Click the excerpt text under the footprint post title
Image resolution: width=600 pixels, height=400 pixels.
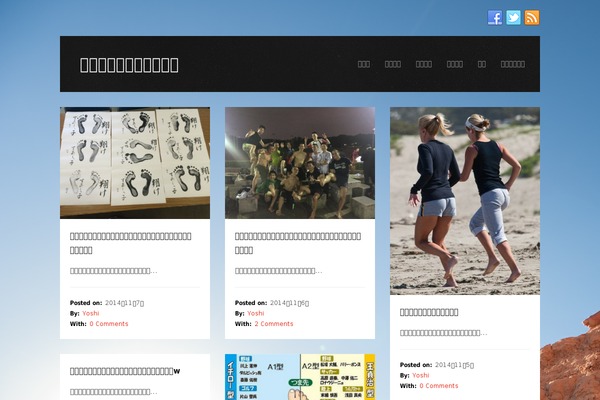[114, 271]
